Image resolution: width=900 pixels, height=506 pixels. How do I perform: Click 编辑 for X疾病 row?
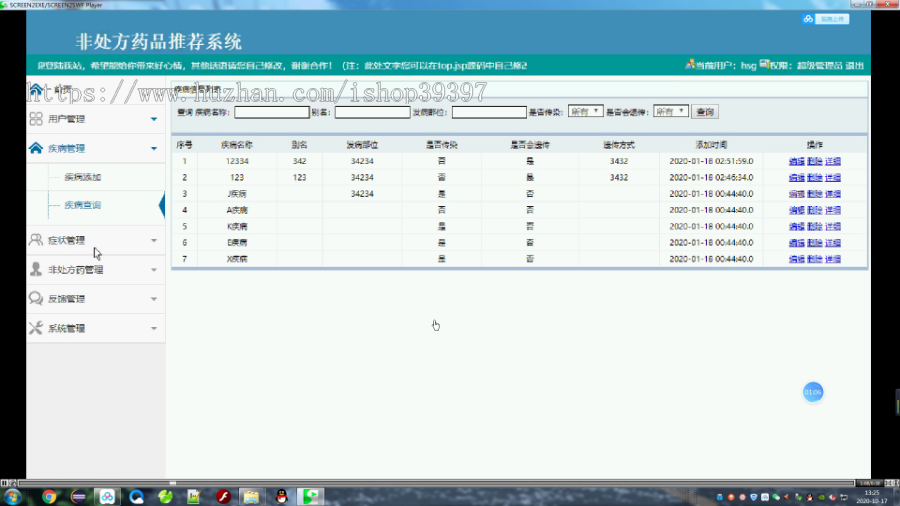pyautogui.click(x=797, y=259)
